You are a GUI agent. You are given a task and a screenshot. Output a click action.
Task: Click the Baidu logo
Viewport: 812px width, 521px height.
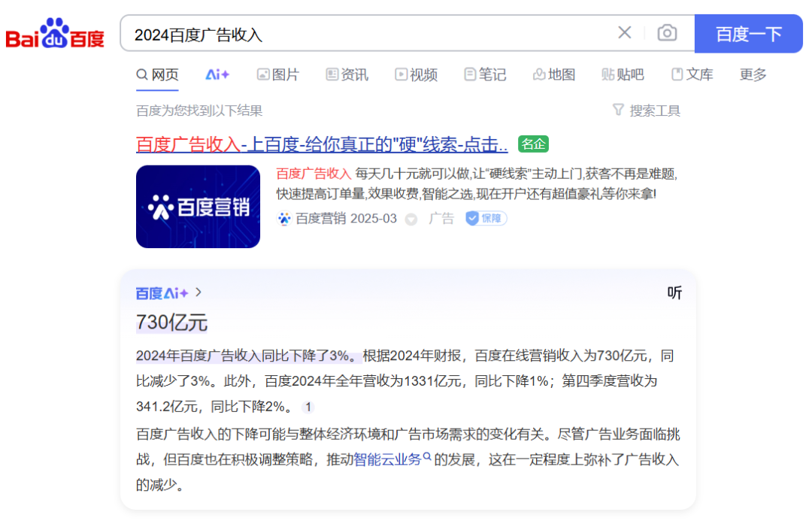tap(55, 34)
